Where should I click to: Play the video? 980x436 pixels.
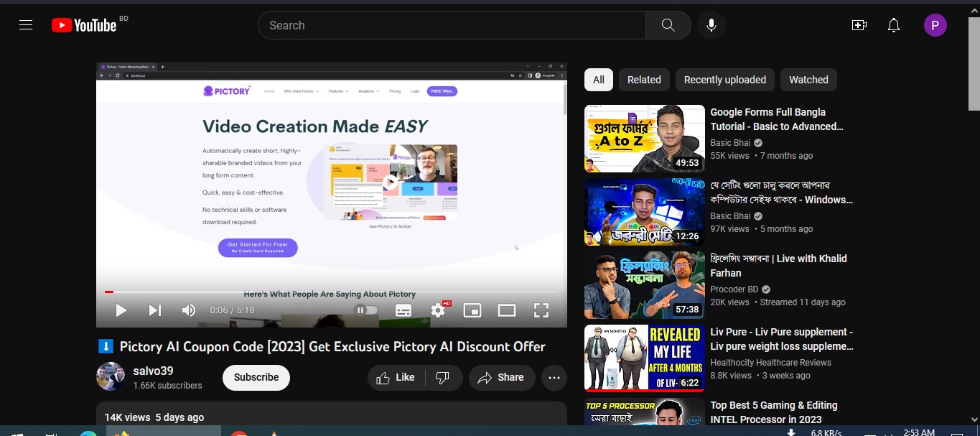coord(121,310)
